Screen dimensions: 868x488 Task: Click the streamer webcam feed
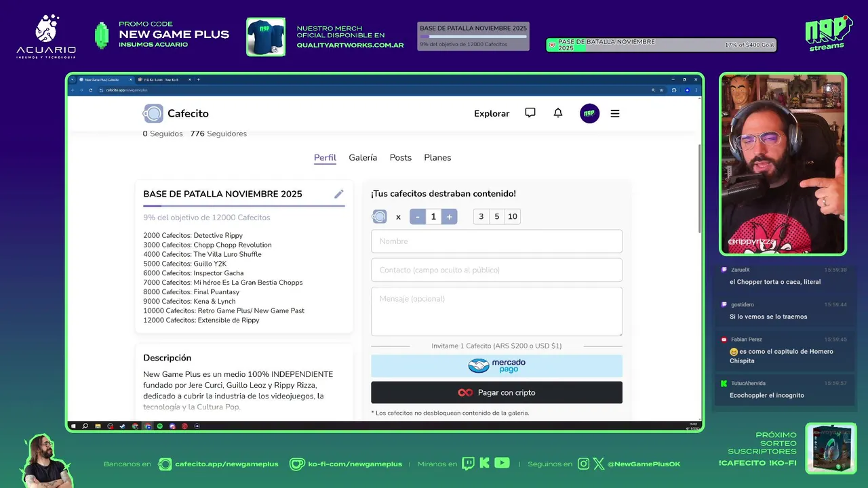[x=783, y=163]
